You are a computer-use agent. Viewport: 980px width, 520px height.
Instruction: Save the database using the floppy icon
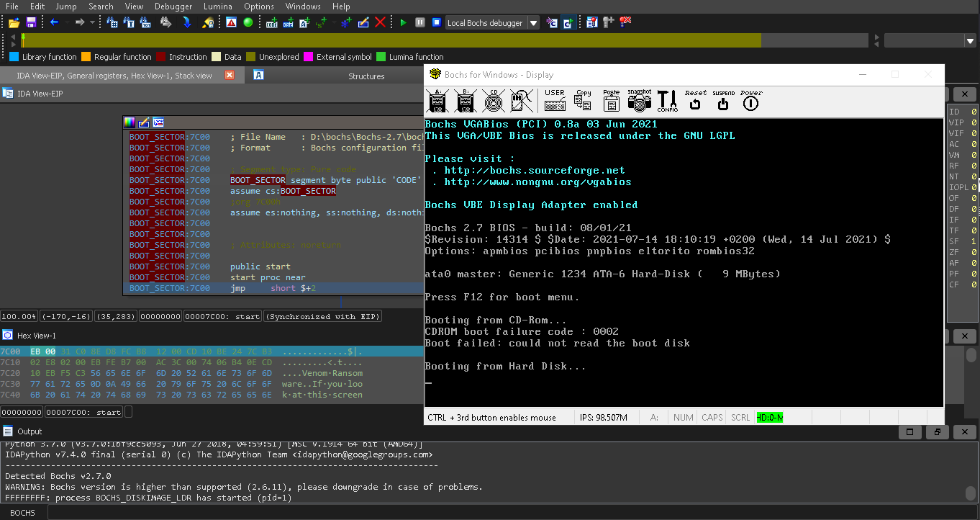(31, 22)
